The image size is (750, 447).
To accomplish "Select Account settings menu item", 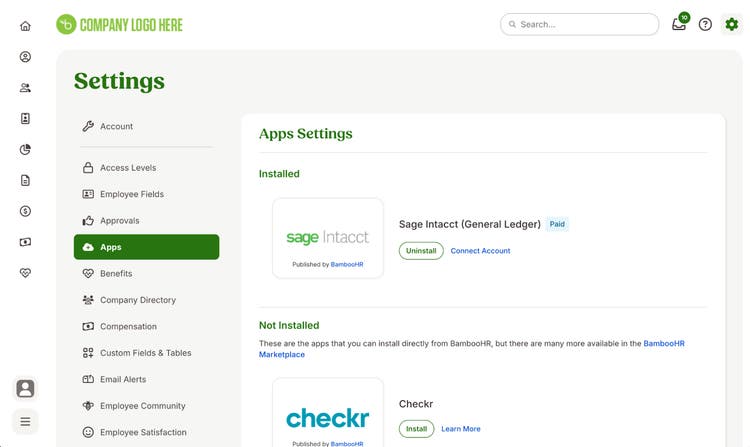I will point(146,126).
